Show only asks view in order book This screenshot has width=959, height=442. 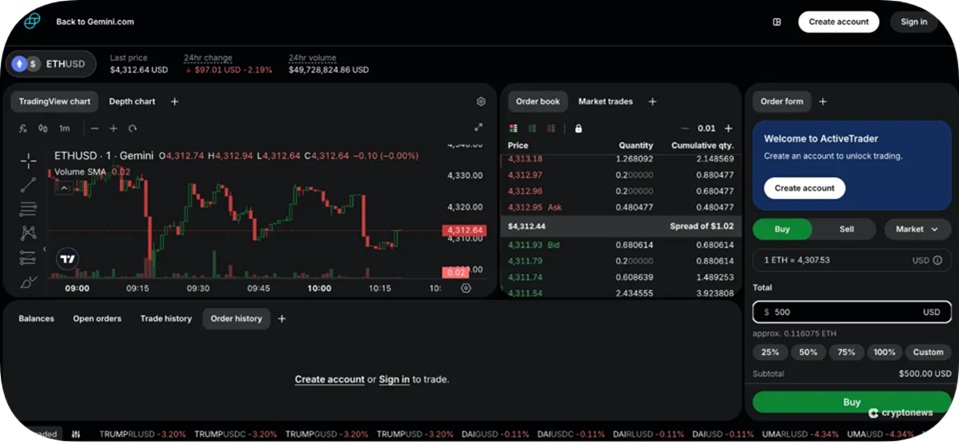551,128
